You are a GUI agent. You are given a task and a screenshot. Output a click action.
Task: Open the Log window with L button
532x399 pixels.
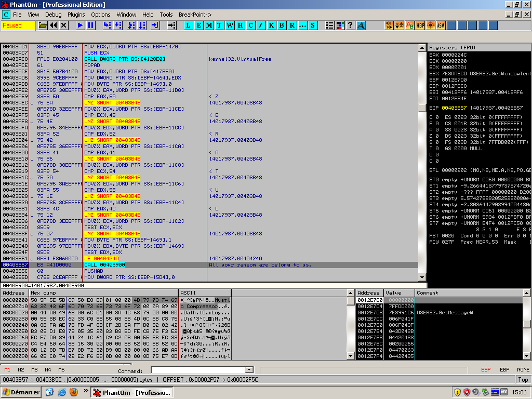pos(188,25)
